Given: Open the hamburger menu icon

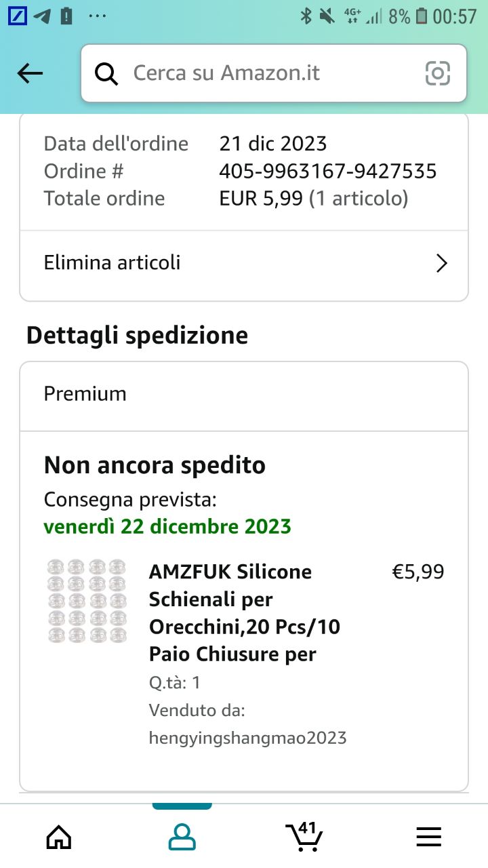Looking at the screenshot, I should [x=428, y=837].
